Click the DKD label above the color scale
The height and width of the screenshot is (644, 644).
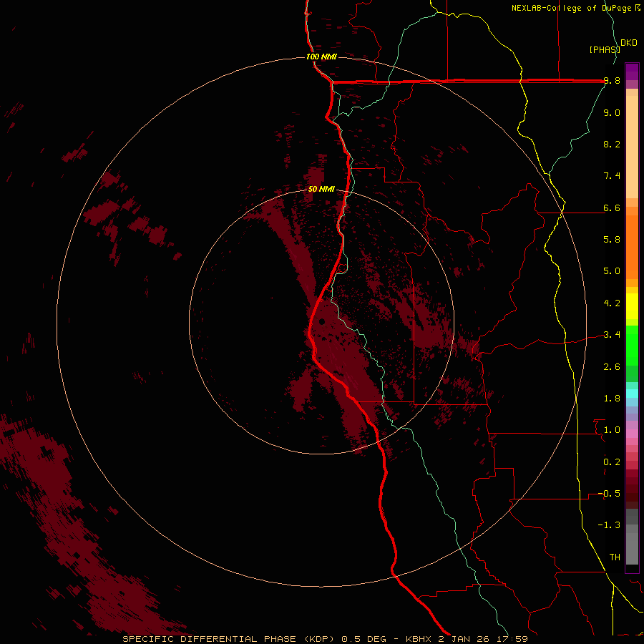tap(629, 43)
